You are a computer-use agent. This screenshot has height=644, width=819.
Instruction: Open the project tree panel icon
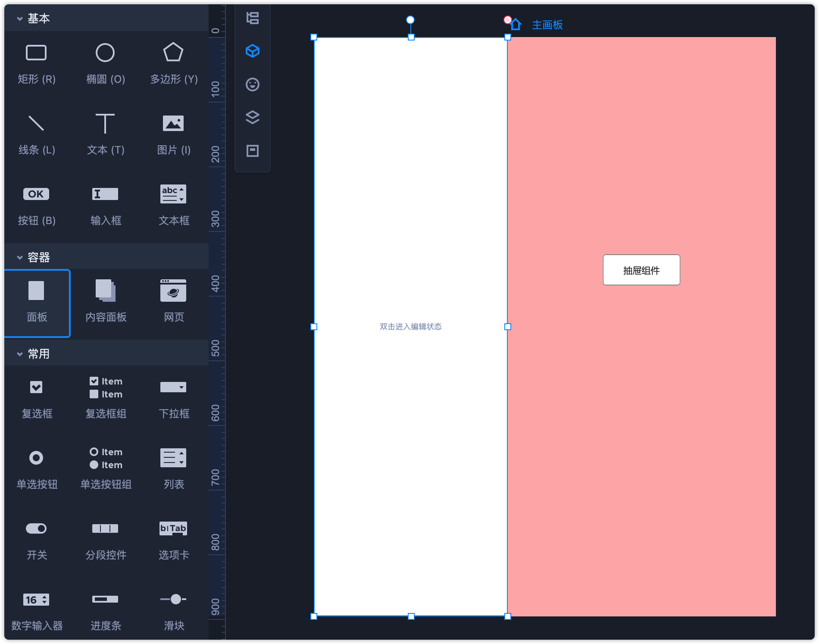click(253, 18)
